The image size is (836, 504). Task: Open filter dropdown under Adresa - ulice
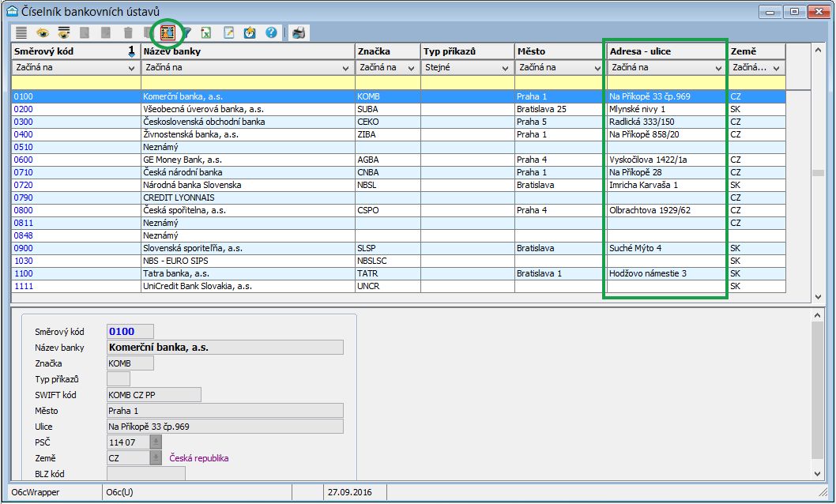click(x=718, y=69)
